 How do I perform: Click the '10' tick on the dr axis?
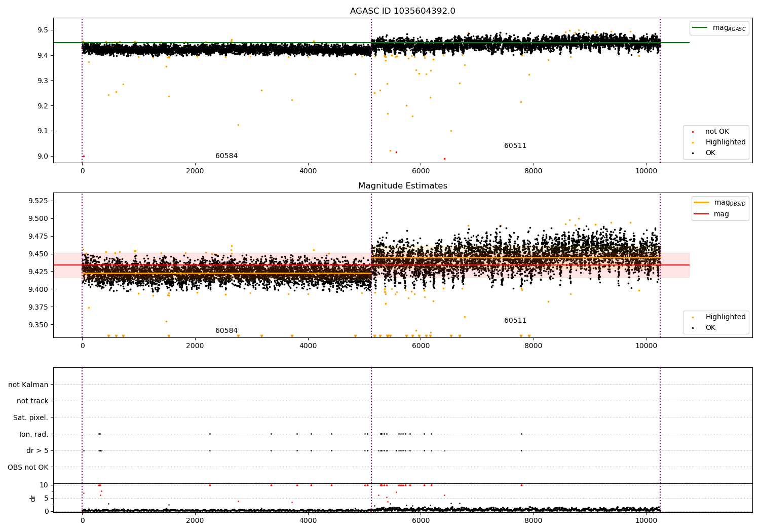(x=44, y=485)
